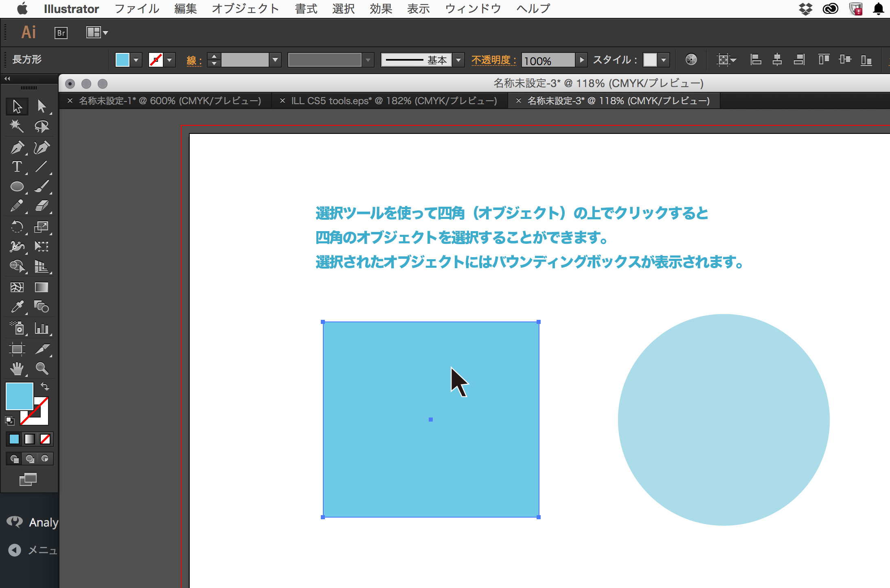
Task: Click the 線 stroke panel link
Action: click(x=194, y=61)
